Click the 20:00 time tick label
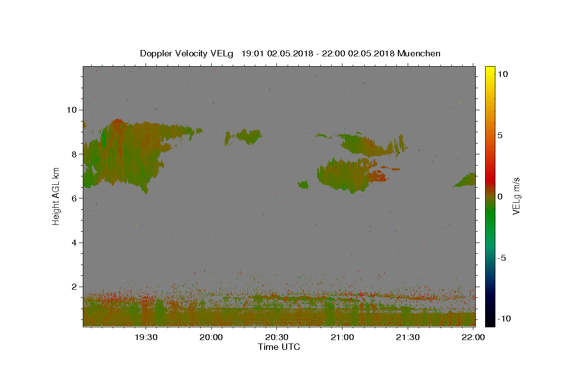This screenshot has width=588, height=392. 212,337
